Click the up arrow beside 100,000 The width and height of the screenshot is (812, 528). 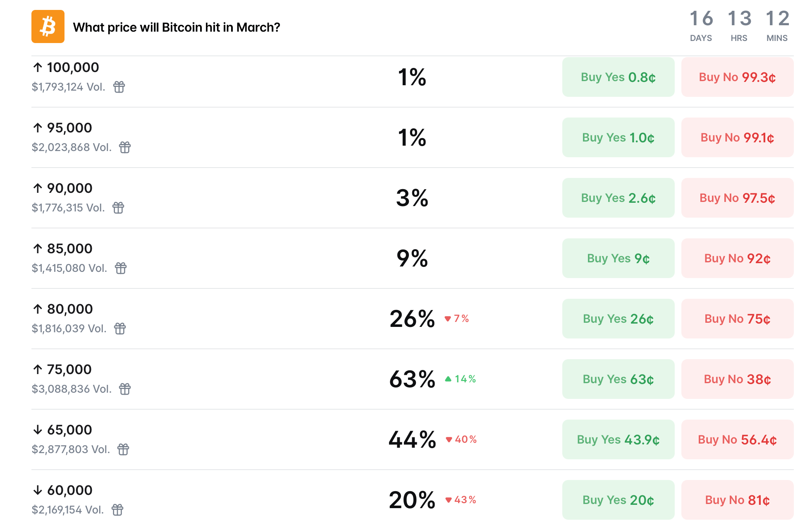pyautogui.click(x=38, y=67)
